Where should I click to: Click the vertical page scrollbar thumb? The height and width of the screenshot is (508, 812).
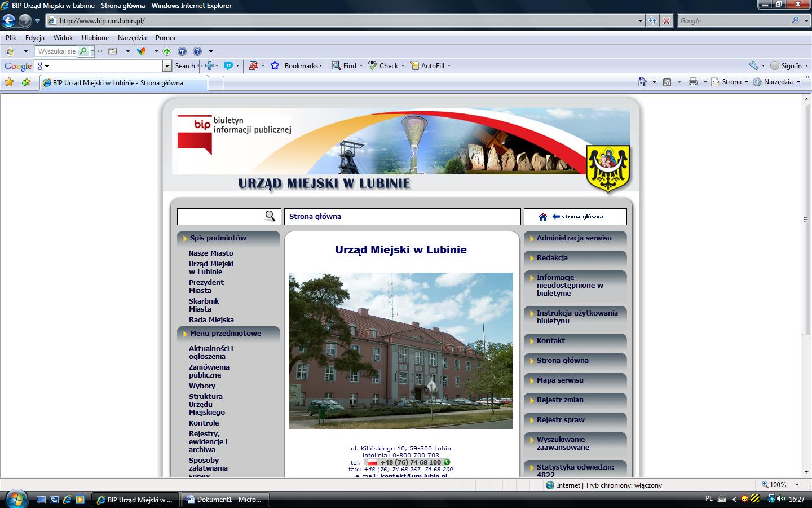[806, 220]
